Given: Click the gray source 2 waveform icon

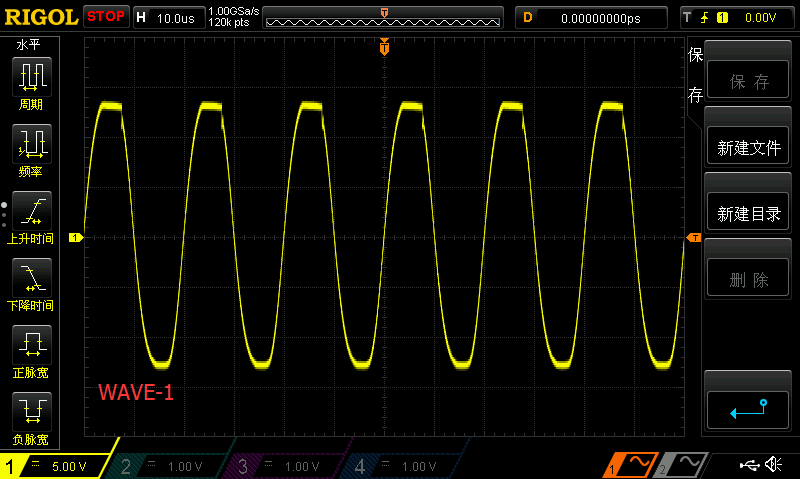Looking at the screenshot, I should (682, 465).
